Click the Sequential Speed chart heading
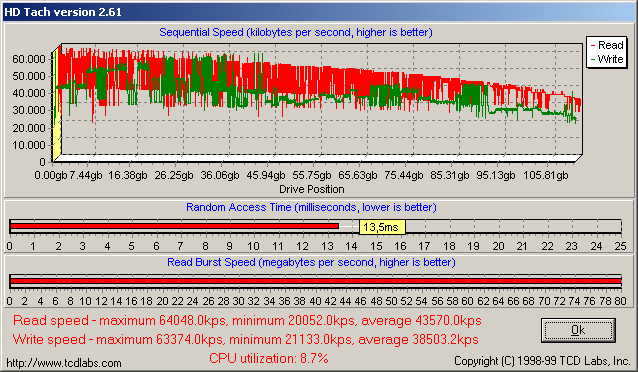 click(x=296, y=32)
